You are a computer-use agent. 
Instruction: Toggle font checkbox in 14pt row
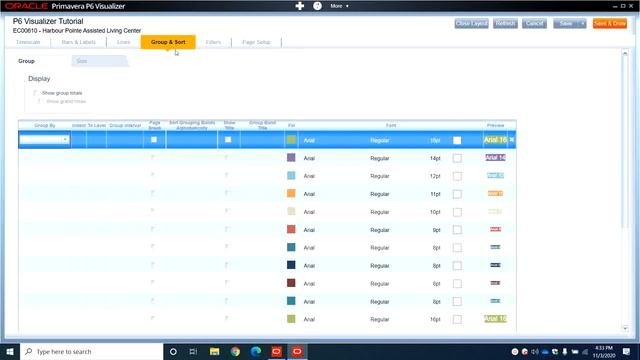(x=457, y=158)
